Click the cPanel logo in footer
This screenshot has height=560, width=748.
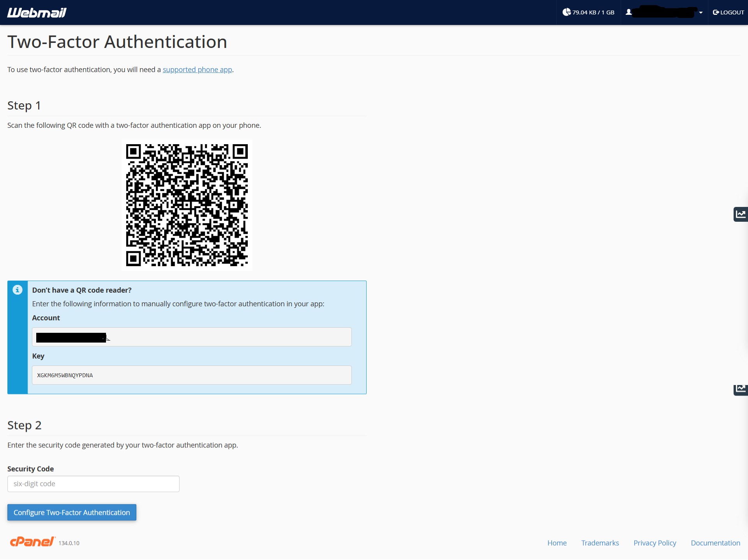pos(32,542)
